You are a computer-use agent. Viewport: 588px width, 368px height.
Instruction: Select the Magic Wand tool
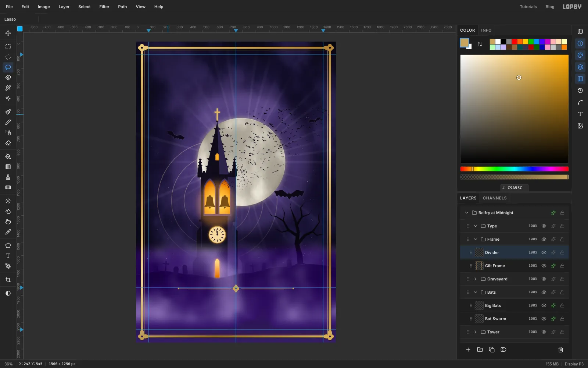pos(8,88)
